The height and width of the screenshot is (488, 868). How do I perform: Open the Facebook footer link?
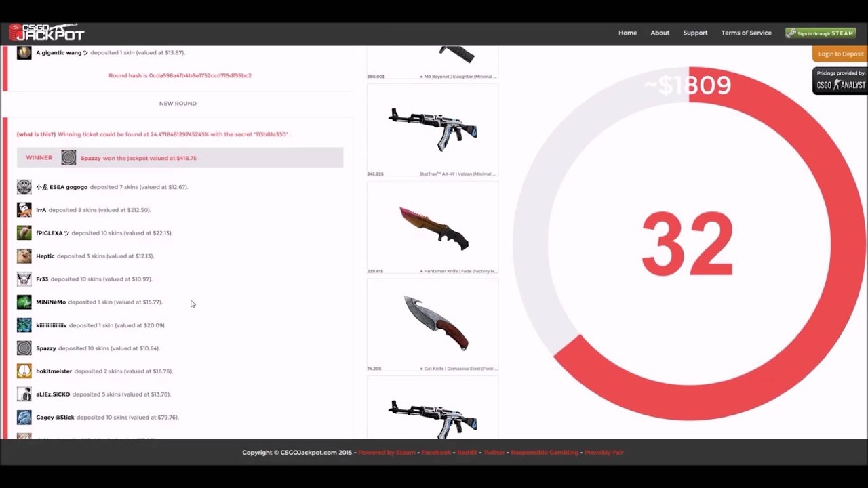click(x=436, y=453)
